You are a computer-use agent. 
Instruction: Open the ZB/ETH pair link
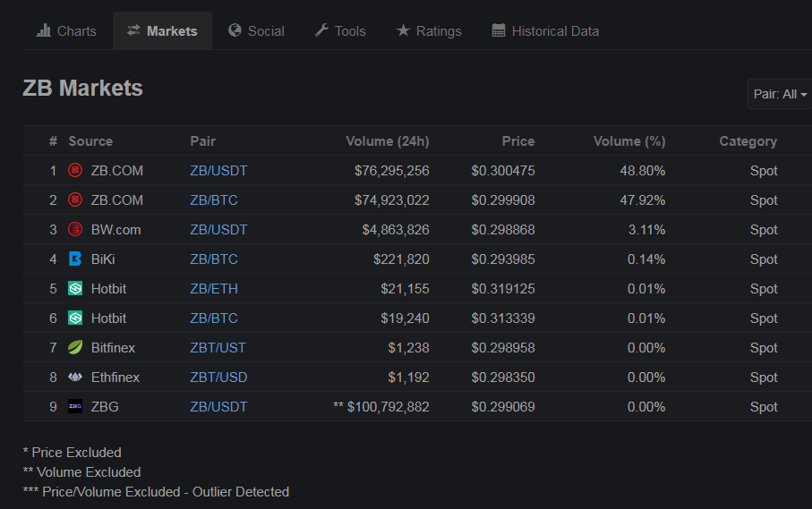pos(214,289)
